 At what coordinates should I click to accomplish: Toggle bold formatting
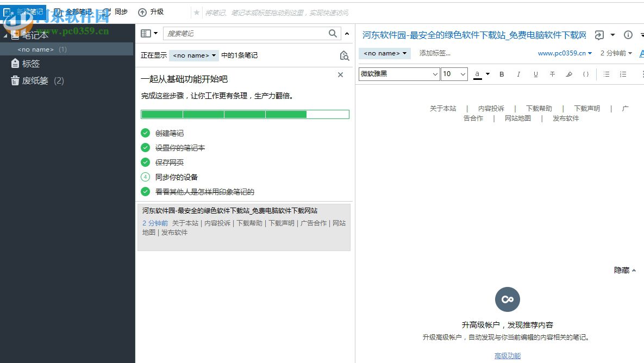[x=502, y=74]
